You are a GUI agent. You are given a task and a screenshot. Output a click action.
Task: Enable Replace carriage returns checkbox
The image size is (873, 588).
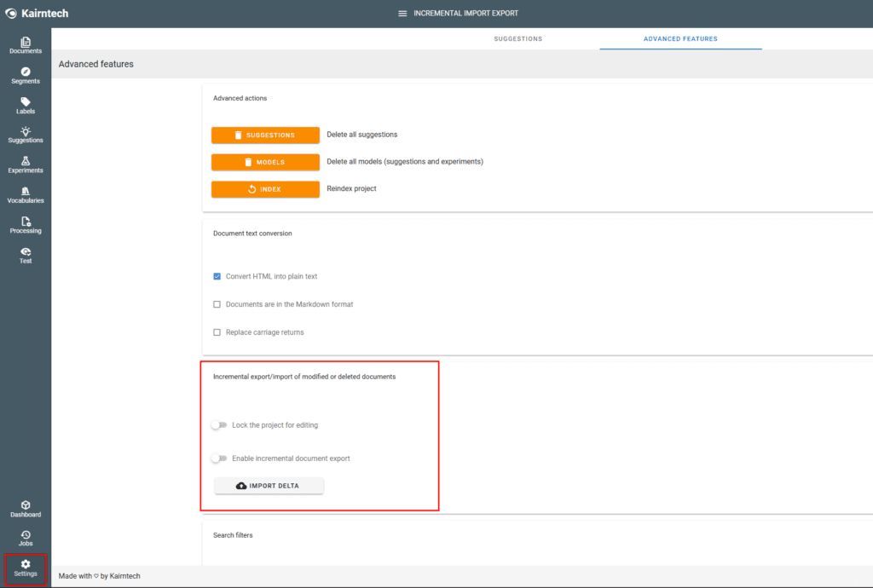click(x=217, y=332)
